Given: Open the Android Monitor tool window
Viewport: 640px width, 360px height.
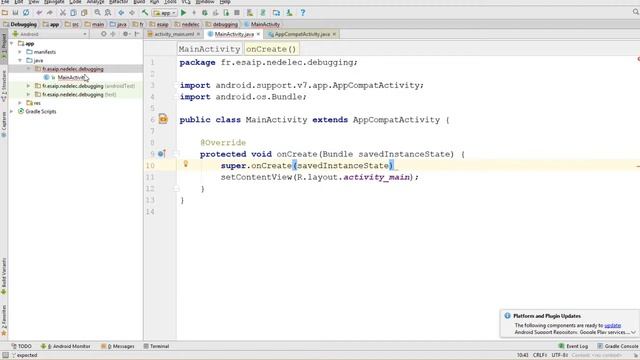Looking at the screenshot, I should 65,346.
